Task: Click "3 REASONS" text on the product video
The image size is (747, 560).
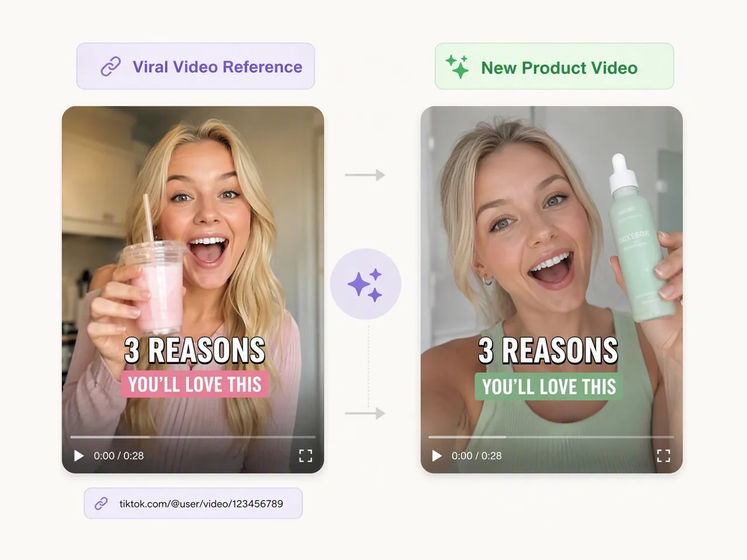Action: (548, 351)
